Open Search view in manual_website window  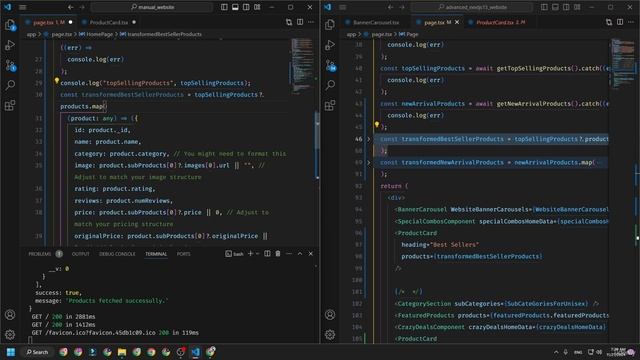(x=10, y=85)
